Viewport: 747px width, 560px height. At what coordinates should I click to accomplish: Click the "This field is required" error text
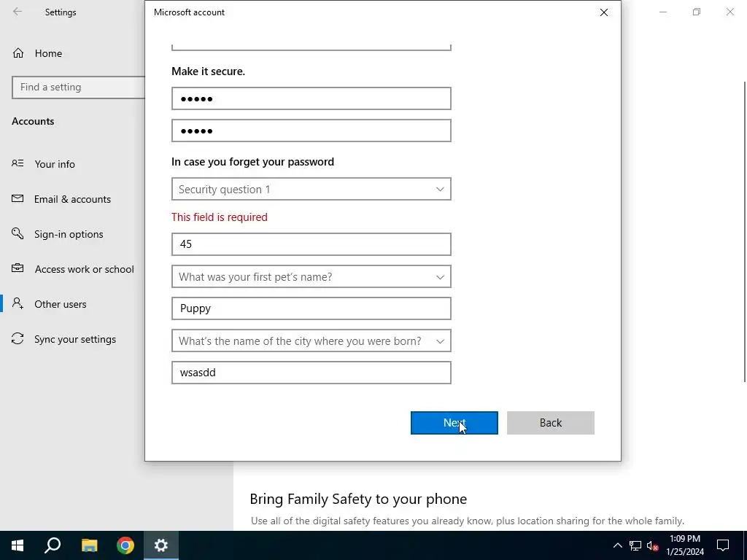(219, 217)
